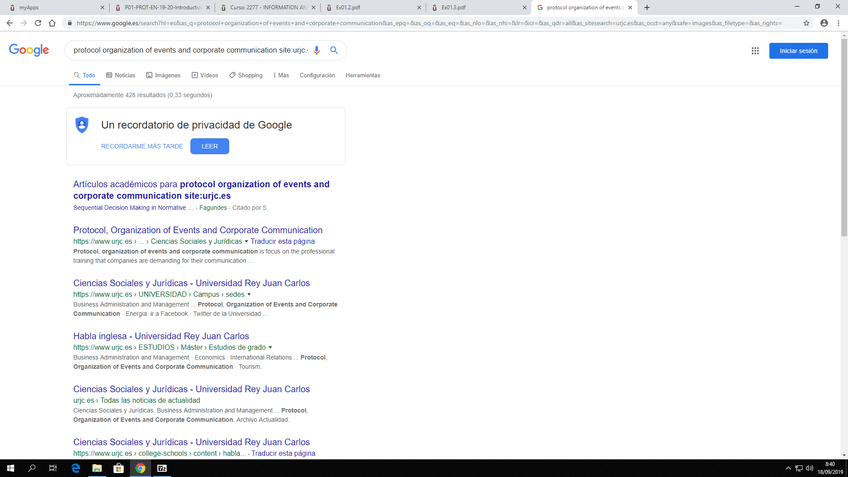
Task: Open Windows taskbar search
Action: pyautogui.click(x=31, y=468)
